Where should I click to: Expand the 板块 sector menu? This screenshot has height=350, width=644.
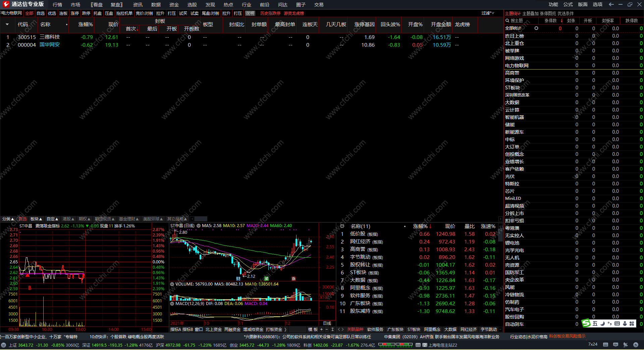36,219
